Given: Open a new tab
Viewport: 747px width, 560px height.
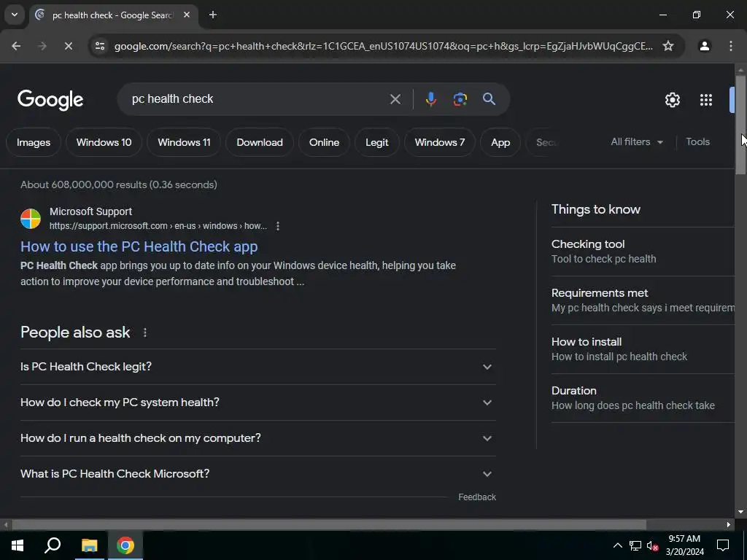Looking at the screenshot, I should pyautogui.click(x=213, y=15).
